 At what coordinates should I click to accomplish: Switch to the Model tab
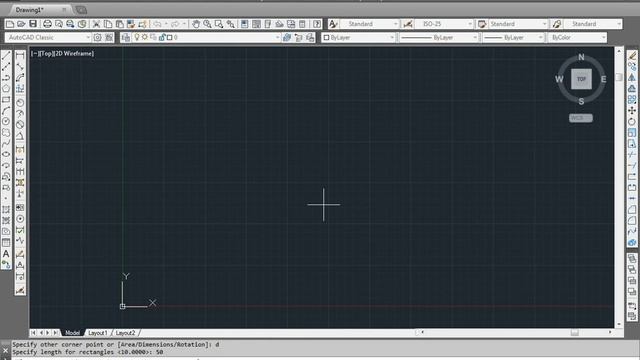click(x=72, y=333)
